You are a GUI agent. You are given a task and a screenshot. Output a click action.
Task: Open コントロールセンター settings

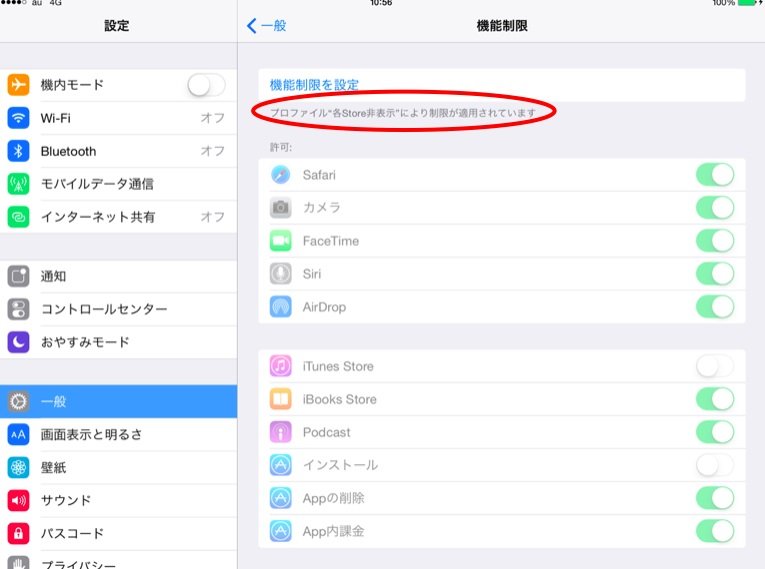[x=119, y=309]
